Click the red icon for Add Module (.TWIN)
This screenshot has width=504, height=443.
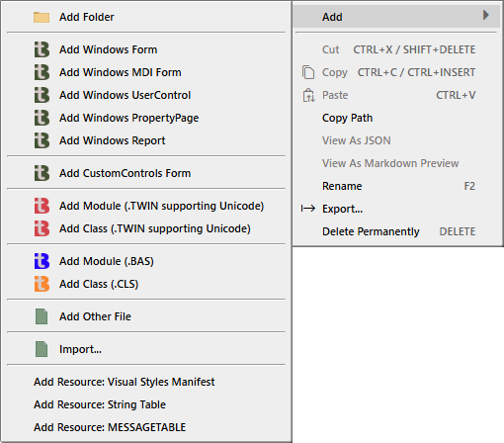pyautogui.click(x=42, y=206)
